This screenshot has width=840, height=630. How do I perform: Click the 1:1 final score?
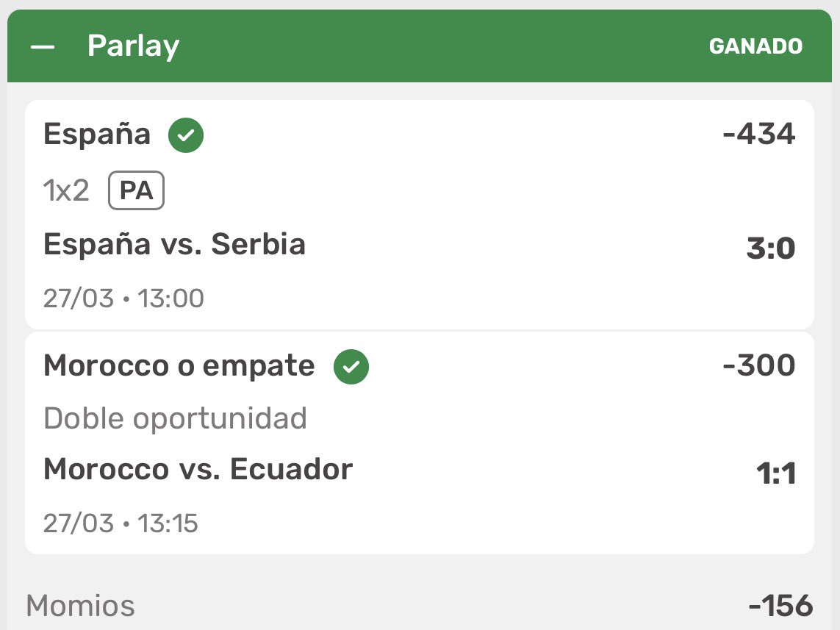[776, 474]
